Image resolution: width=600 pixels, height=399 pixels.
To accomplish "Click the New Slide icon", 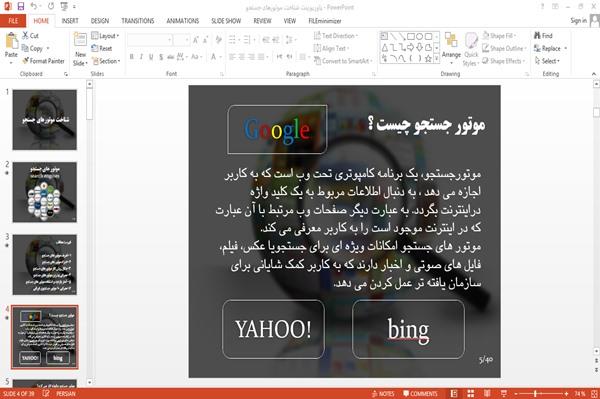I will [x=80, y=39].
